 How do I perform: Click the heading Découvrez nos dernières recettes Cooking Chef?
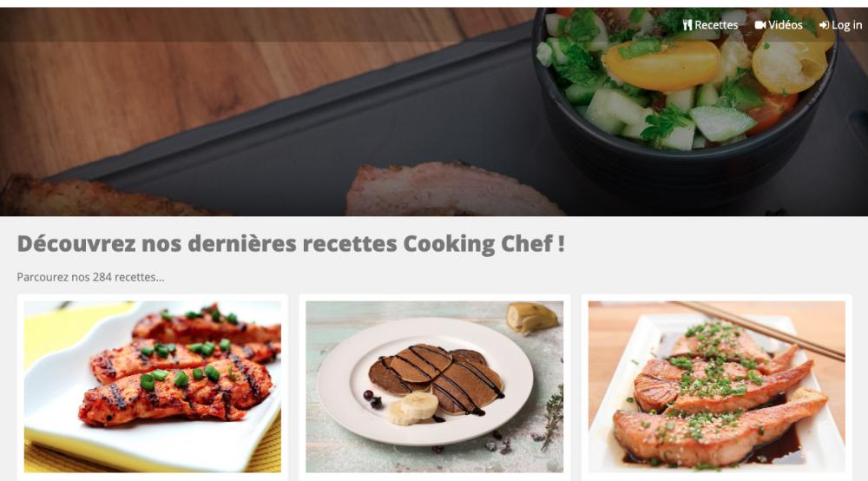point(291,244)
